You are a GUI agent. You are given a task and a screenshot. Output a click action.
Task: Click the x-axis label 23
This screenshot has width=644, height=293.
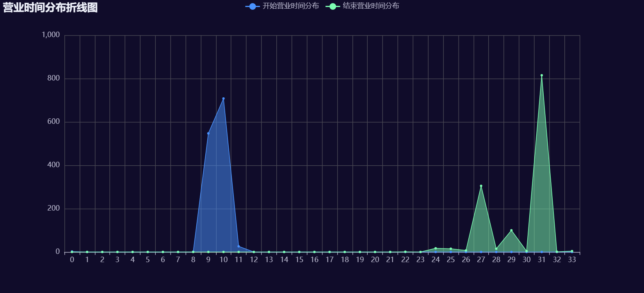(420, 260)
